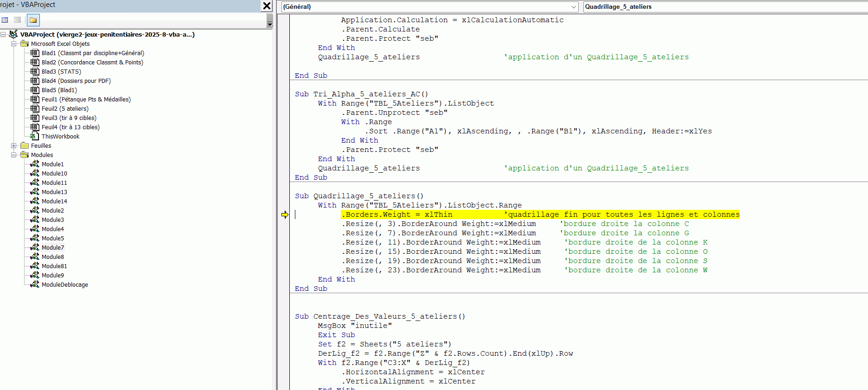
Task: Open the Quadrillage_5_ateliers procedure dropdown
Action: 723,6
